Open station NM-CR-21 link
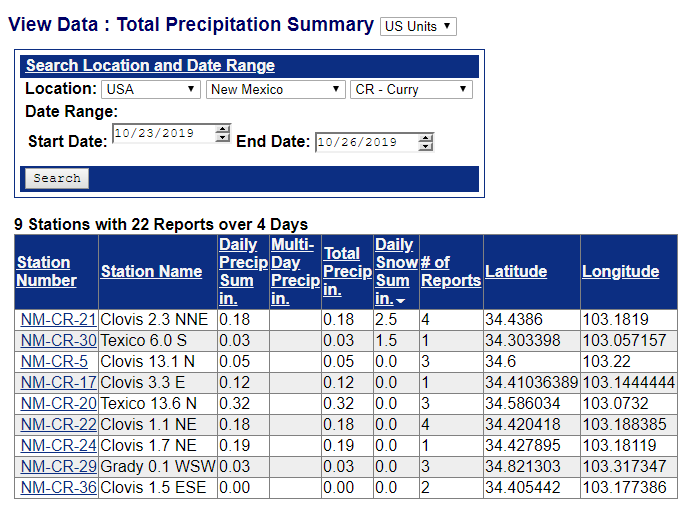Image resolution: width=698 pixels, height=518 pixels. [58, 320]
